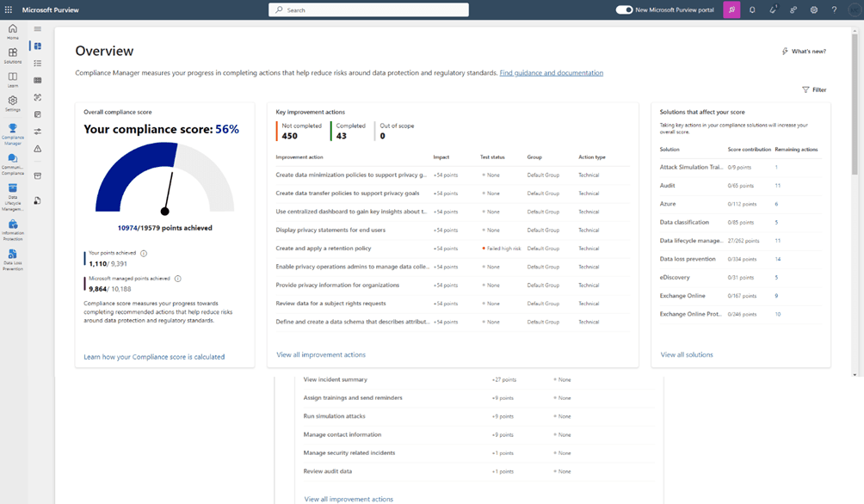
Task: Open the Filter button
Action: pyautogui.click(x=814, y=89)
